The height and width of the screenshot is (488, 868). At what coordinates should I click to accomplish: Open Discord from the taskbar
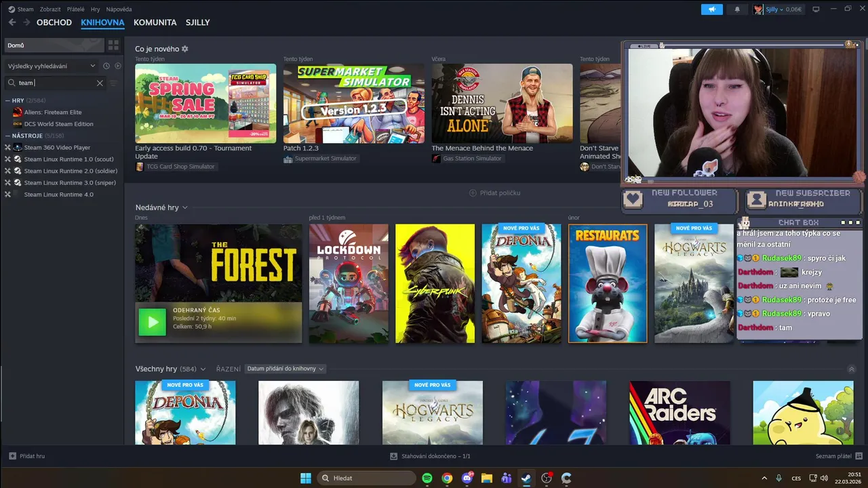coord(467,478)
